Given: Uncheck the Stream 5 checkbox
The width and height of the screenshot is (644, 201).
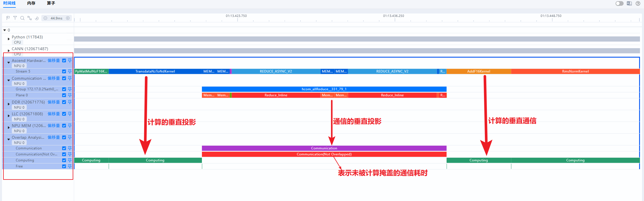Looking at the screenshot, I should pyautogui.click(x=64, y=71).
